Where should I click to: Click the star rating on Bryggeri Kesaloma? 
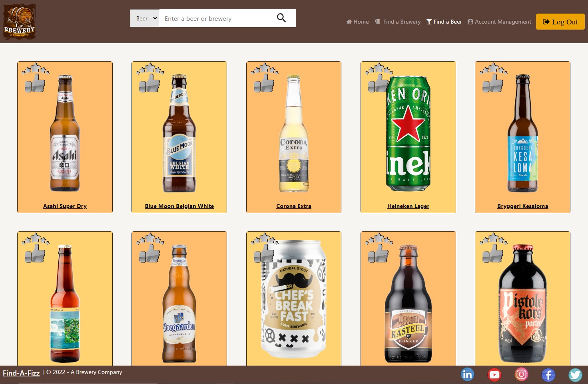[x=493, y=69]
